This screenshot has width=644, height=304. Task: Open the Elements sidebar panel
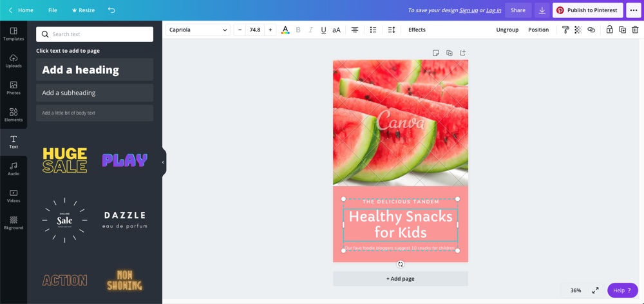(x=14, y=115)
